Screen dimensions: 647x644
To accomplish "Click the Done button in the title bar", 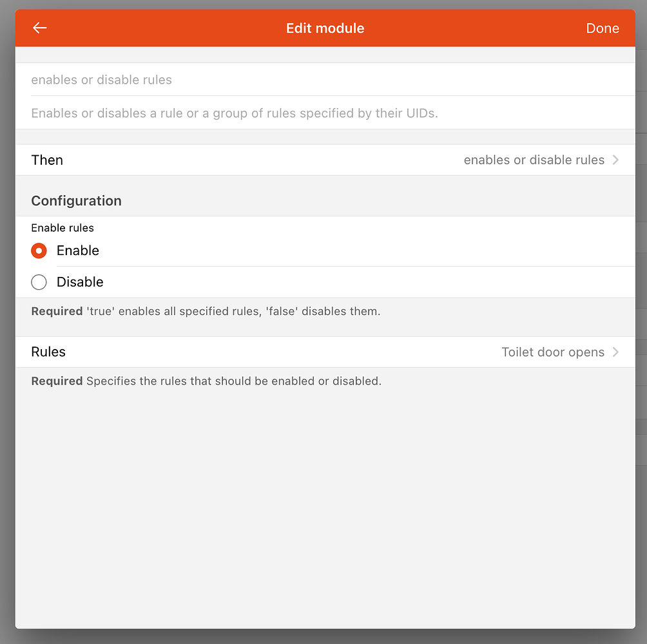I will coord(602,28).
